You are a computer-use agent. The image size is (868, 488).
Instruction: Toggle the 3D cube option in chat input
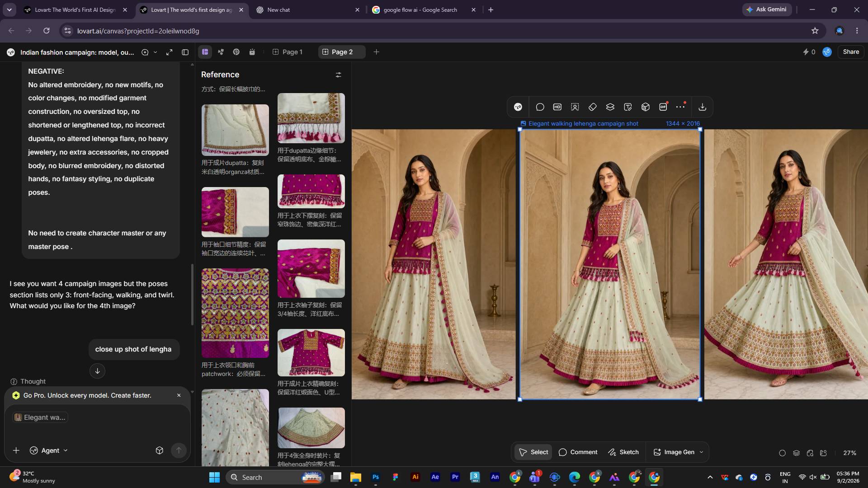[160, 450]
